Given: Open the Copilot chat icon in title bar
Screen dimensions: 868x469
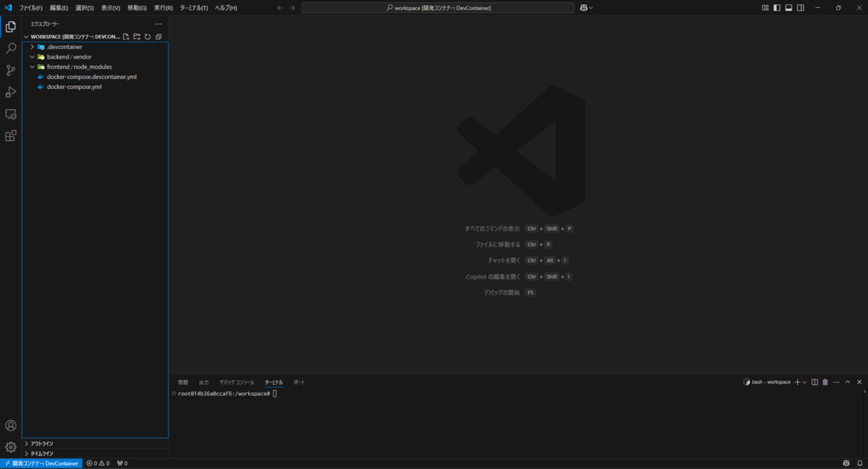Looking at the screenshot, I should point(583,8).
